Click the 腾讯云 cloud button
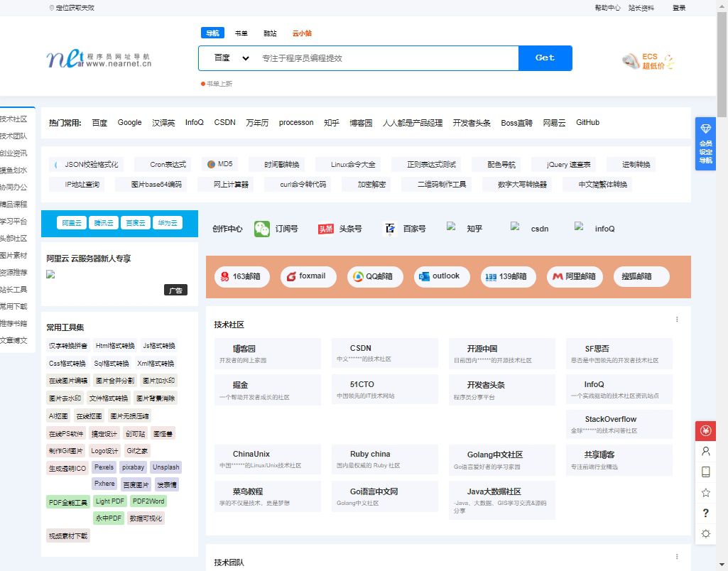Image resolution: width=728 pixels, height=571 pixels. tap(104, 223)
